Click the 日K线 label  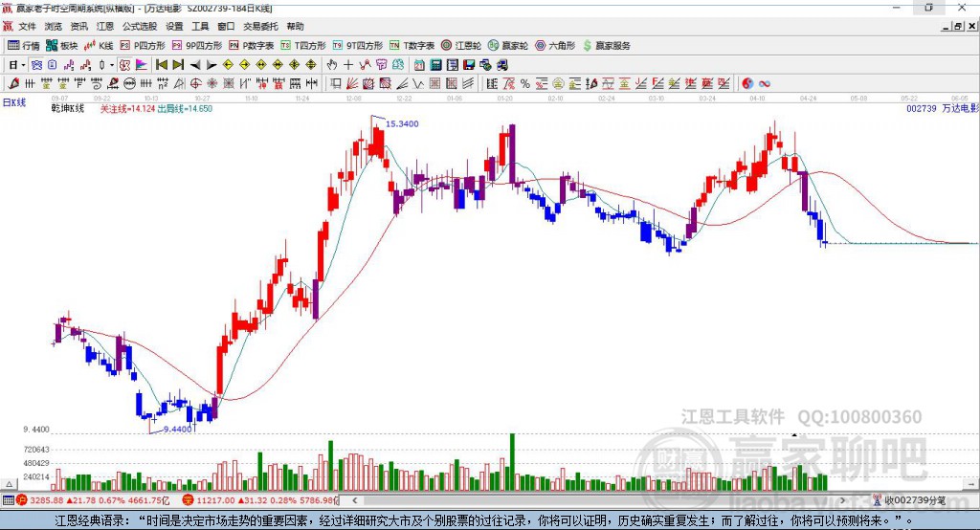[x=14, y=102]
